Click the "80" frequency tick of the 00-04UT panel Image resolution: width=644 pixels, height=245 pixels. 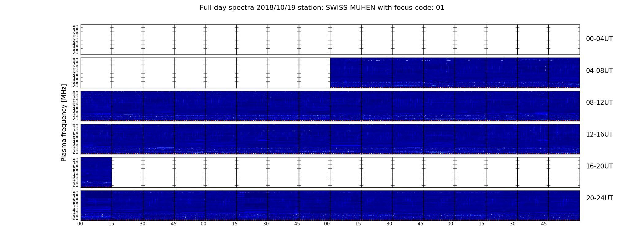[75, 27]
